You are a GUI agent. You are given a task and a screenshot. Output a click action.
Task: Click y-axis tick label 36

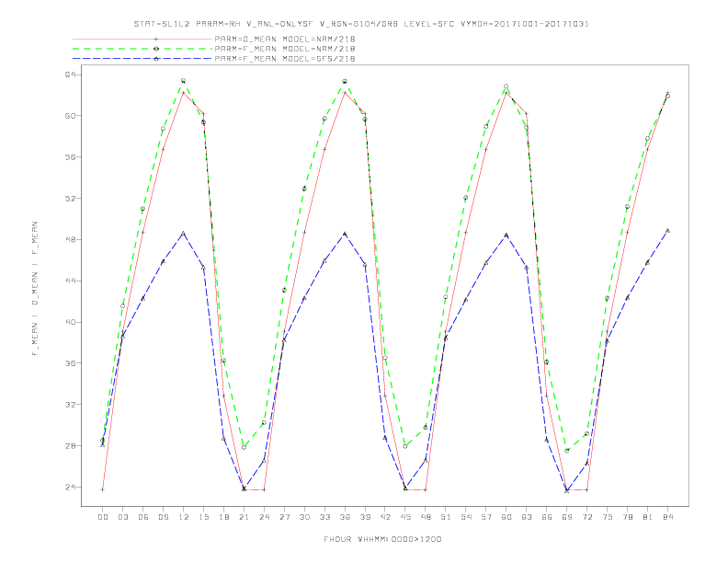[x=70, y=363]
